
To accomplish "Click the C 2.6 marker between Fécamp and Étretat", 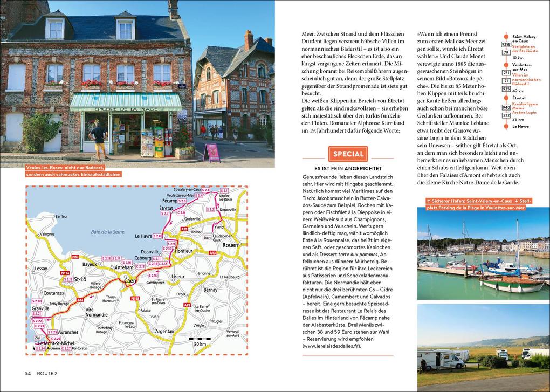I will [181, 212].
